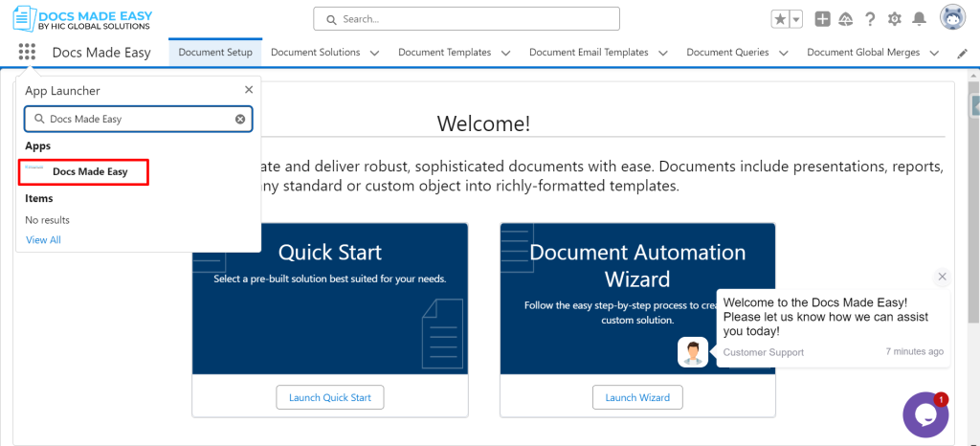
Task: Open the Document Email Templates tab
Action: pyautogui.click(x=589, y=53)
